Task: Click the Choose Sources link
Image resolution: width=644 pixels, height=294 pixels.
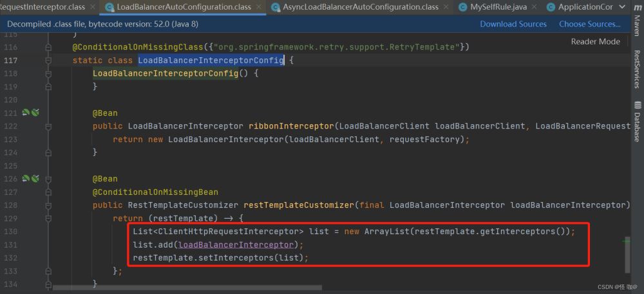Action: pyautogui.click(x=589, y=24)
